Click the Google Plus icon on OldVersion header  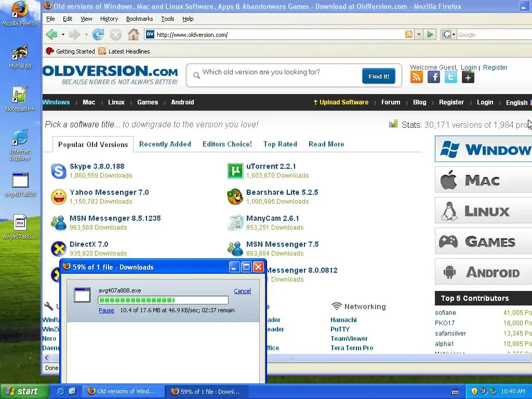468,77
